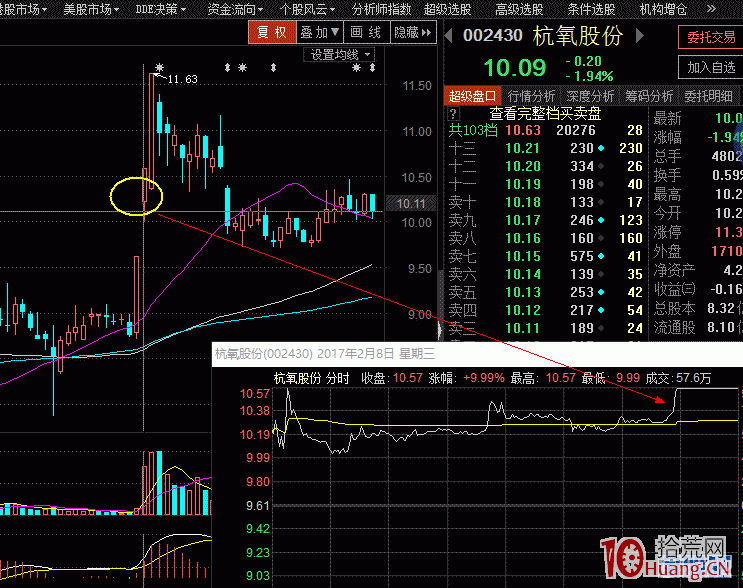Click 总股本 label
The height and width of the screenshot is (588, 743).
point(674,308)
